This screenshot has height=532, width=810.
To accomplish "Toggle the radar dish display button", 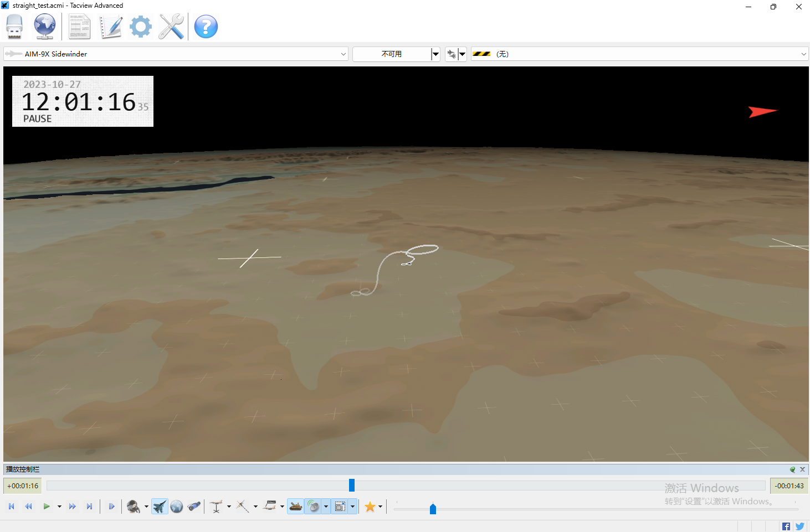I will (x=313, y=507).
